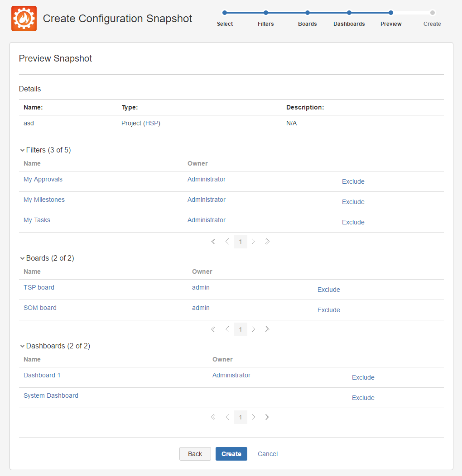Go to first page of Dashboards list
The image size is (462, 476).
coord(213,417)
